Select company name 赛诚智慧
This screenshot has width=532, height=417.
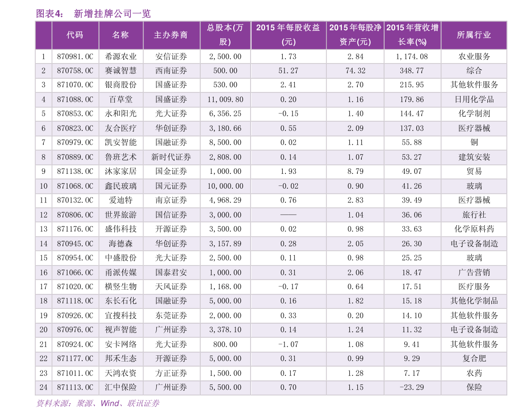(x=121, y=71)
